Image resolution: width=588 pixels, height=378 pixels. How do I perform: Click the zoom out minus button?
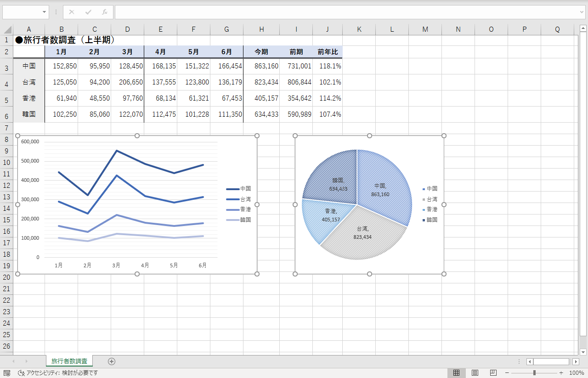pos(507,373)
